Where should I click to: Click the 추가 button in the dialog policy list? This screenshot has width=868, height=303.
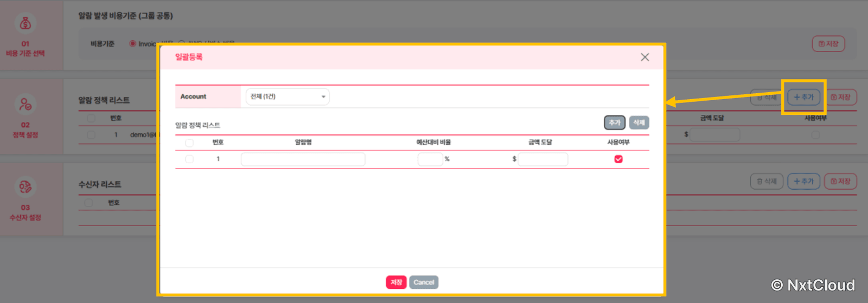pos(615,123)
